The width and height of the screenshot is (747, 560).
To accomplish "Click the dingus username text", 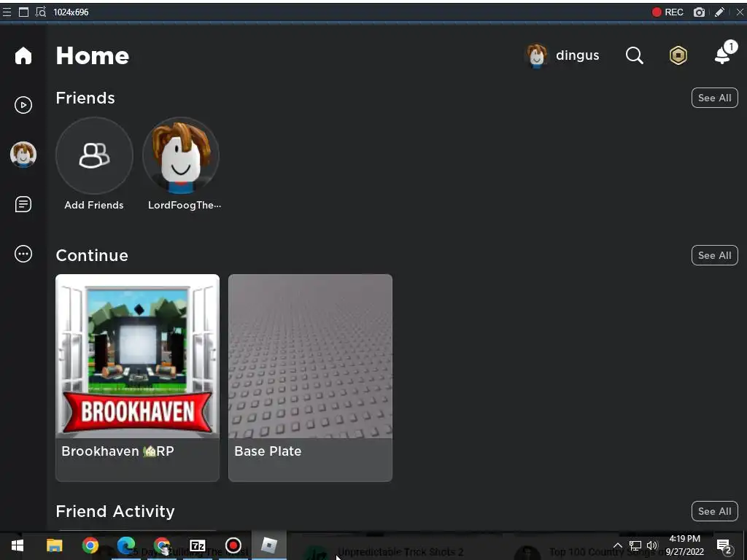I will pos(578,55).
